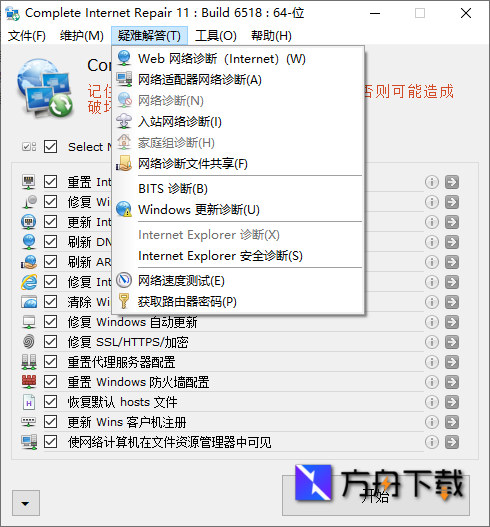
Task: Toggle the Select all checkbox
Action: pyautogui.click(x=50, y=147)
